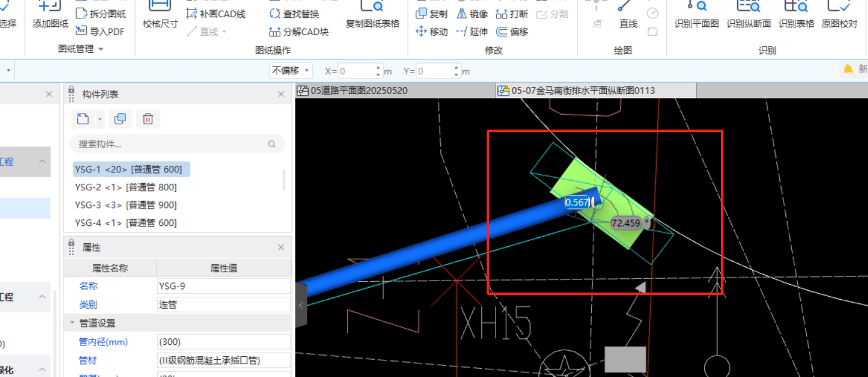Click the 复制 copy tool in 修改 group
Image resolution: width=868 pixels, height=377 pixels.
pos(431,14)
